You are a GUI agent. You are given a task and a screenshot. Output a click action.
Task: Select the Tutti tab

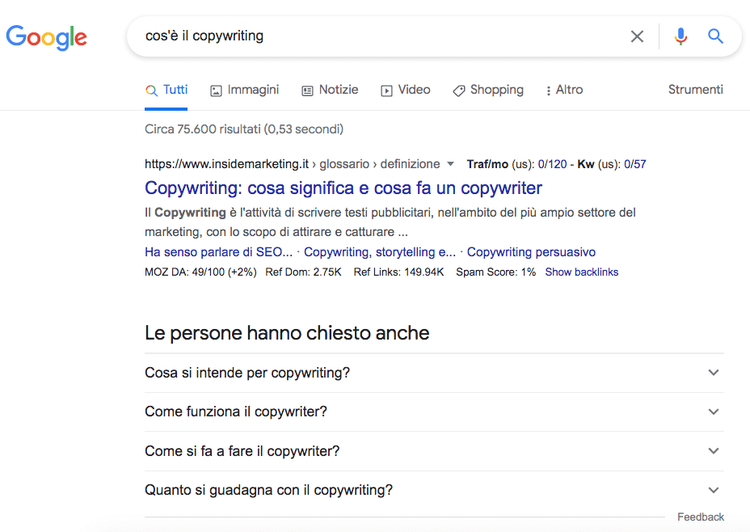(166, 90)
